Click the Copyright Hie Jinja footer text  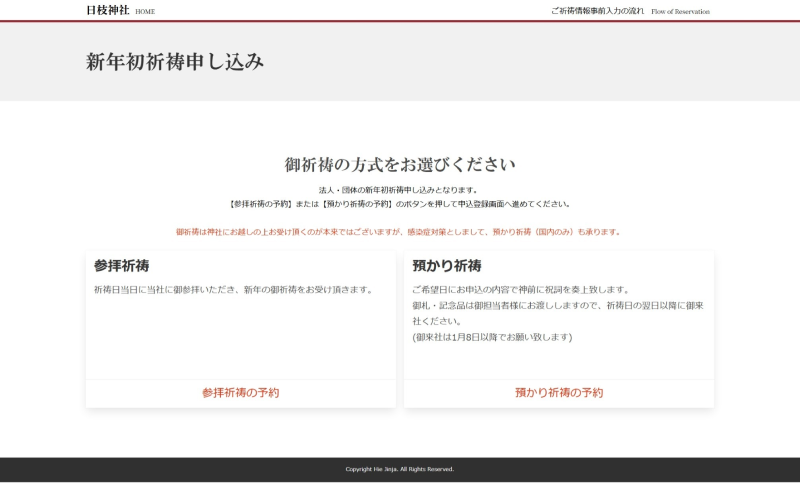pos(400,469)
